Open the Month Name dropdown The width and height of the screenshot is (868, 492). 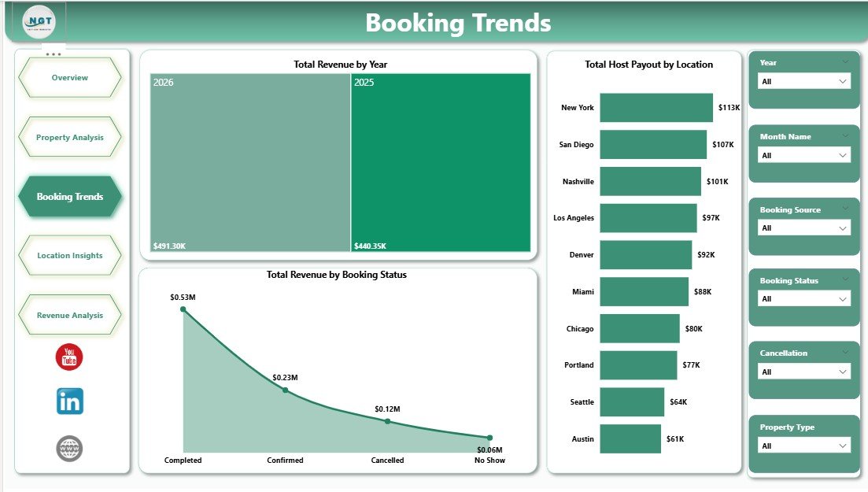pyautogui.click(x=804, y=155)
